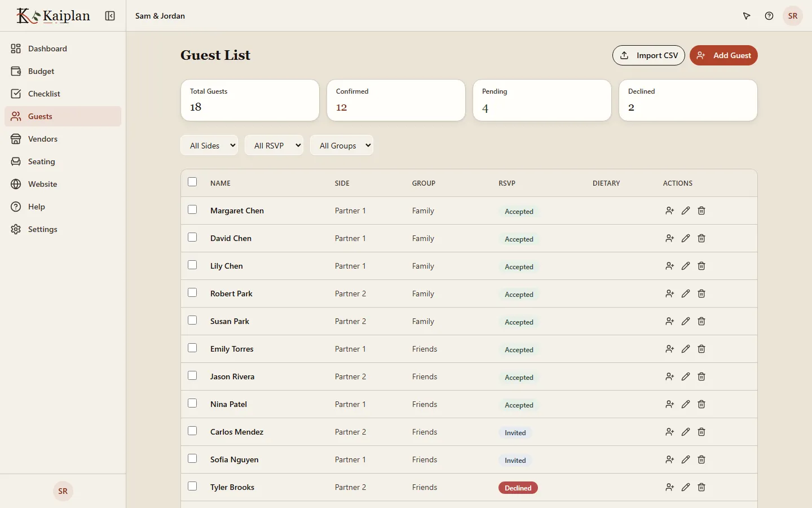The width and height of the screenshot is (812, 508).
Task: Click the Total Guests stat card
Action: tap(250, 100)
